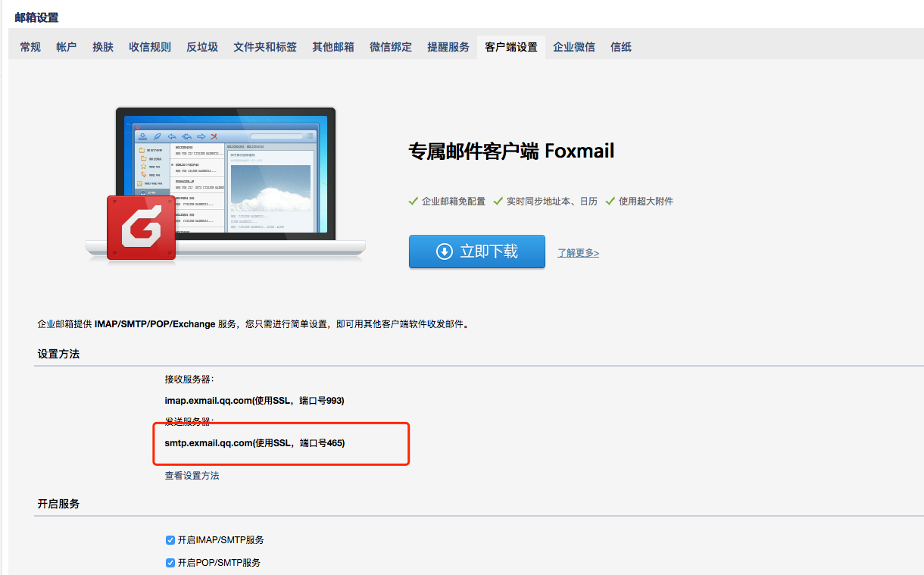
Task: Click the 企业邮箱免配置 feature text
Action: 454,202
